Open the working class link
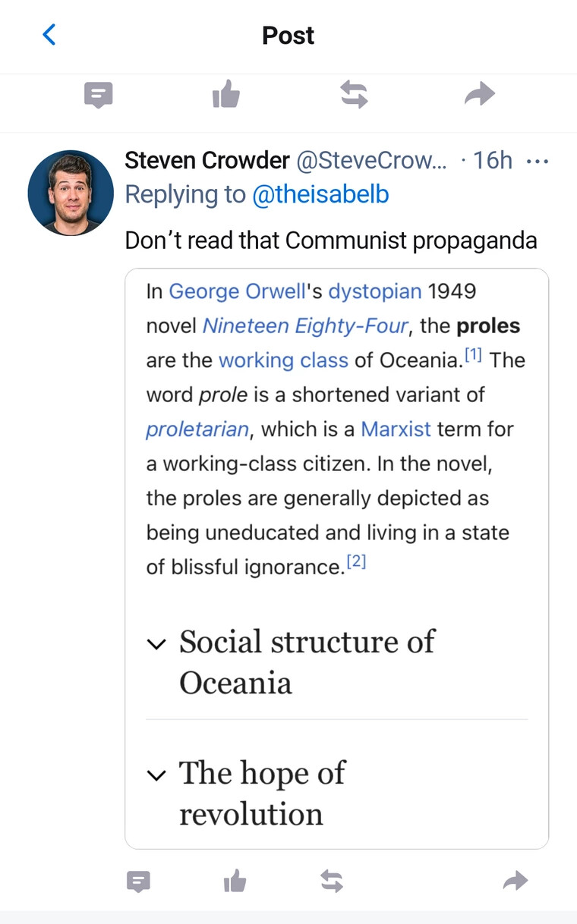The image size is (577, 924). coord(283,360)
